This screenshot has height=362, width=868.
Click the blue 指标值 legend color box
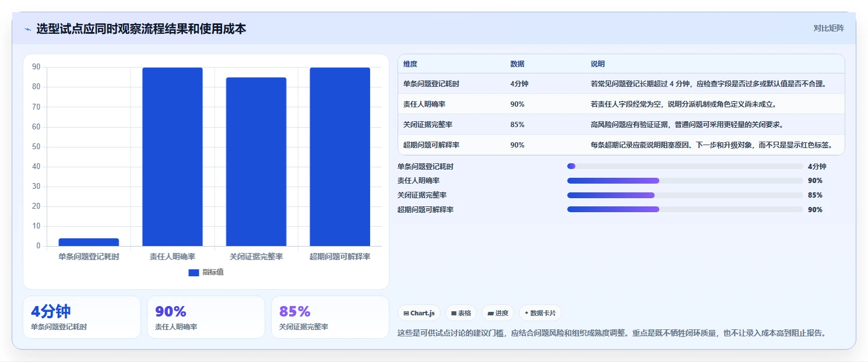[x=194, y=272]
